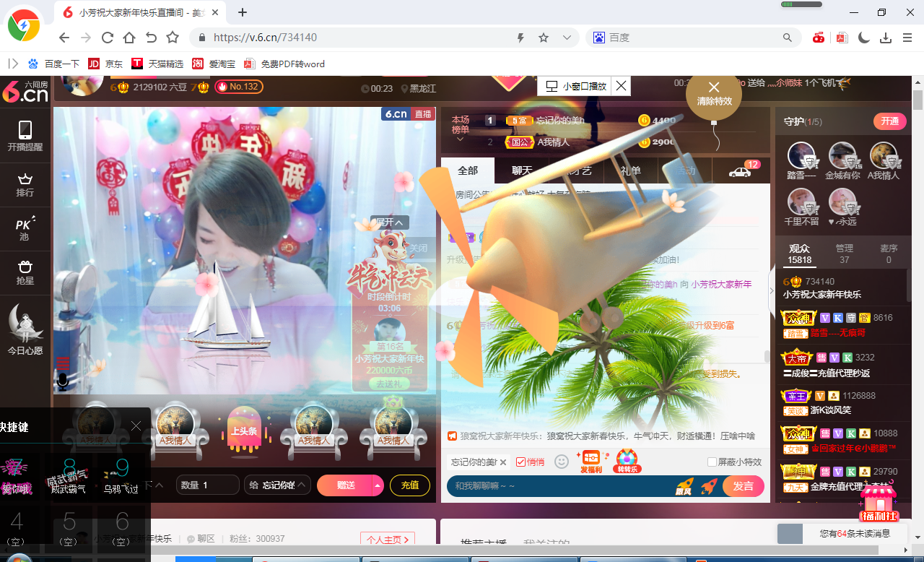Switch to 聊天 chat tab
Image resolution: width=924 pixels, height=562 pixels.
click(x=522, y=170)
